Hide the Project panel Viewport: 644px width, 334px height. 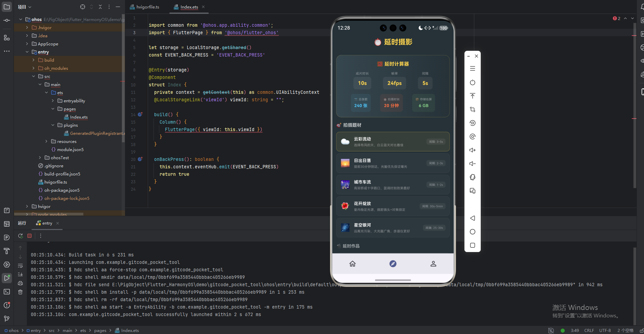pos(118,7)
